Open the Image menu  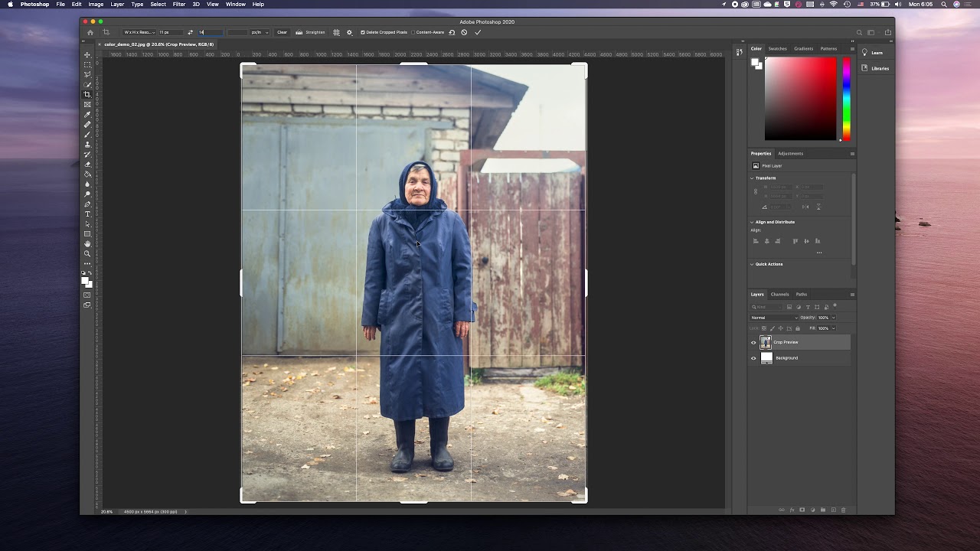point(96,4)
